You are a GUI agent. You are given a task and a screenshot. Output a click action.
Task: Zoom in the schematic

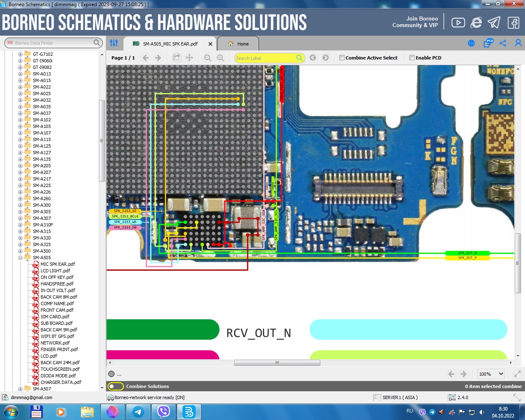221,58
